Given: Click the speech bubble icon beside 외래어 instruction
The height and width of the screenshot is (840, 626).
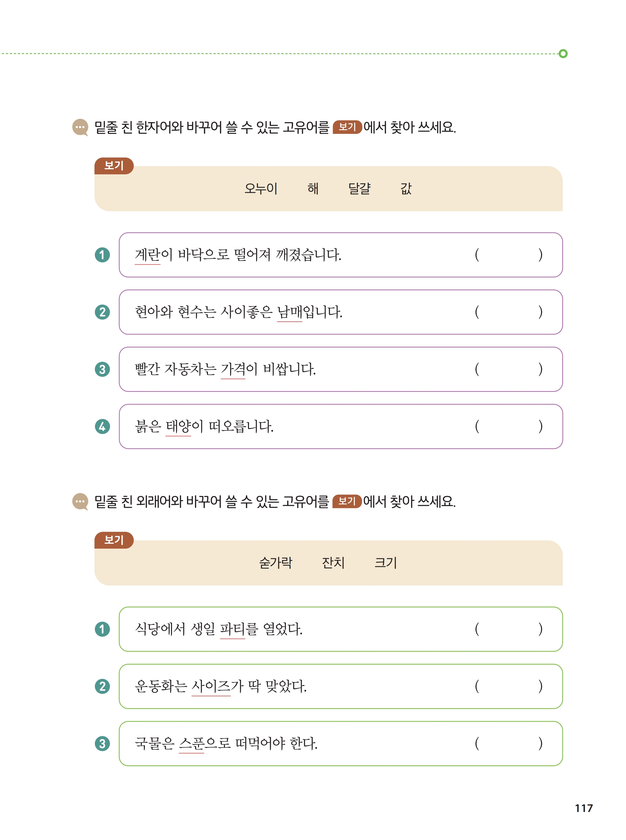Looking at the screenshot, I should (80, 502).
